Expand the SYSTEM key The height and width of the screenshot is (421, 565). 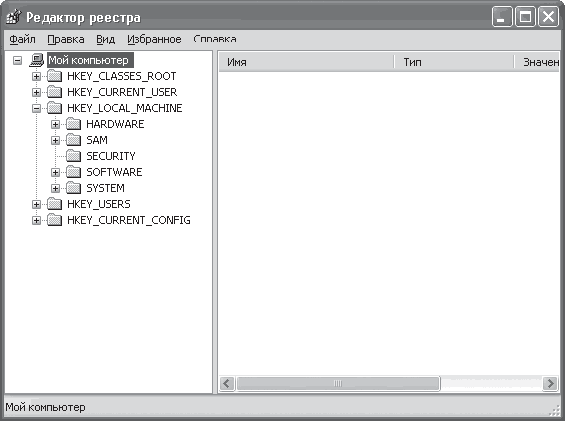[55, 188]
